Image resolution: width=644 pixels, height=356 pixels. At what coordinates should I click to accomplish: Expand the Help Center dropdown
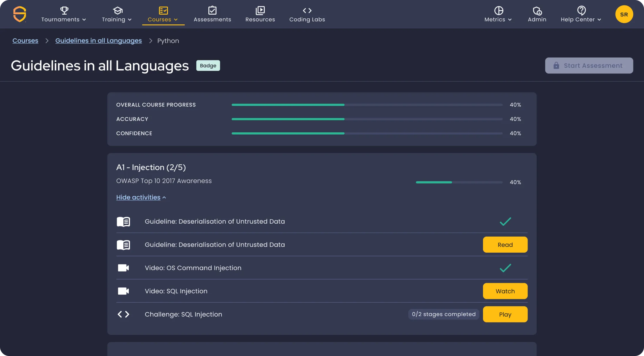tap(581, 19)
